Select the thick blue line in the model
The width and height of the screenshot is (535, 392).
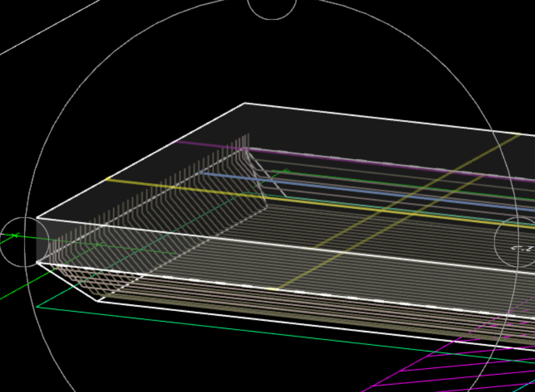(367, 191)
